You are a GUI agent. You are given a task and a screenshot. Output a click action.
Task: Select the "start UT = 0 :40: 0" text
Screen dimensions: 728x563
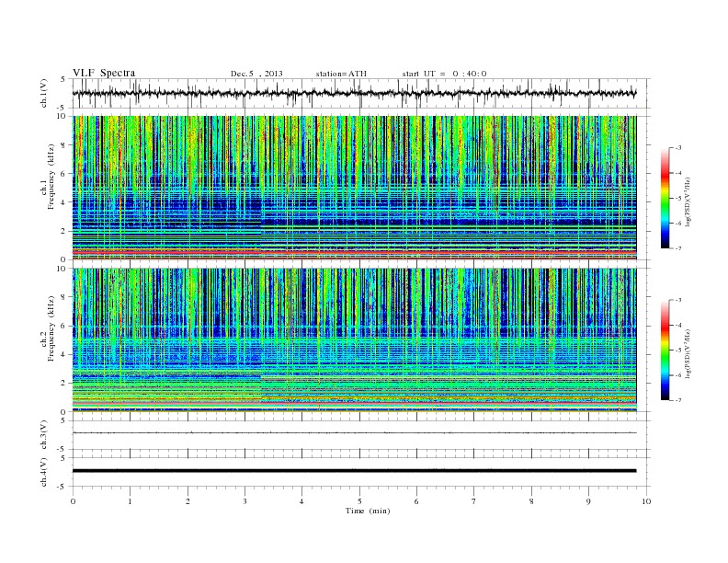[x=444, y=74]
